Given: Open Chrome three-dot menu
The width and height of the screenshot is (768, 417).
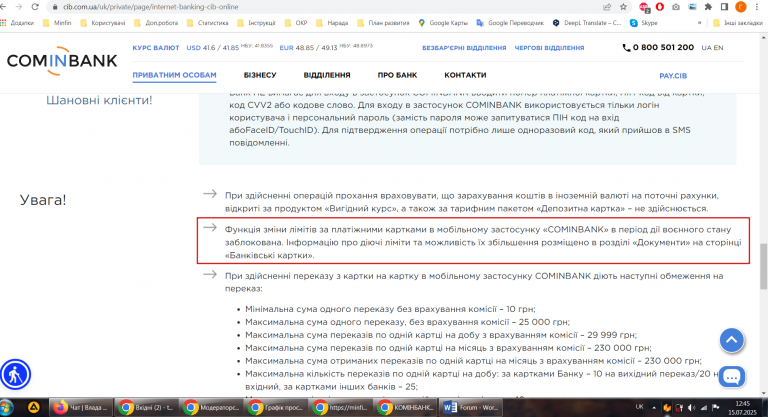Looking at the screenshot, I should click(758, 7).
